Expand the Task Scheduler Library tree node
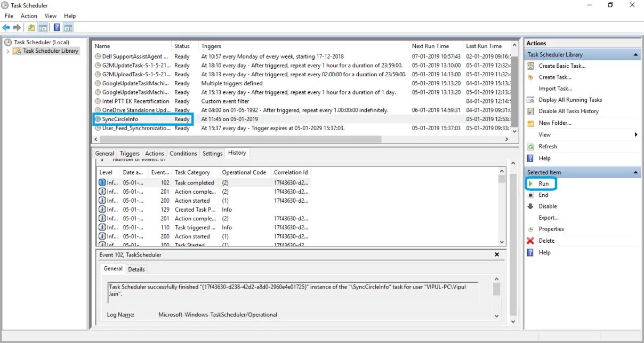This screenshot has width=644, height=343. [7, 51]
